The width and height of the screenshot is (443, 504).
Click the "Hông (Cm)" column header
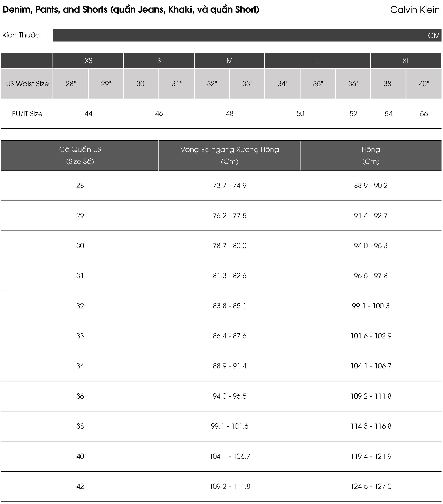point(370,155)
